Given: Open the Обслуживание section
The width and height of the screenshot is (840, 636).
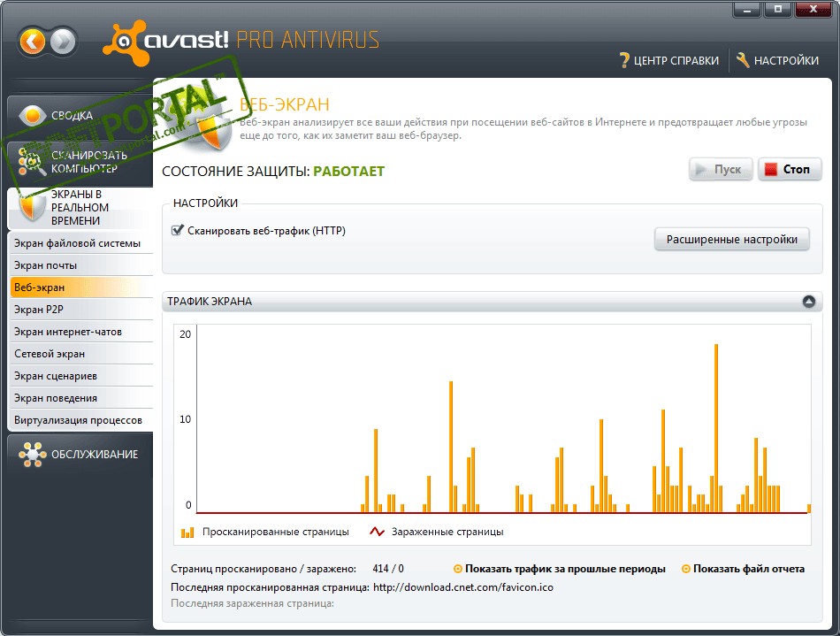Looking at the screenshot, I should (x=80, y=455).
